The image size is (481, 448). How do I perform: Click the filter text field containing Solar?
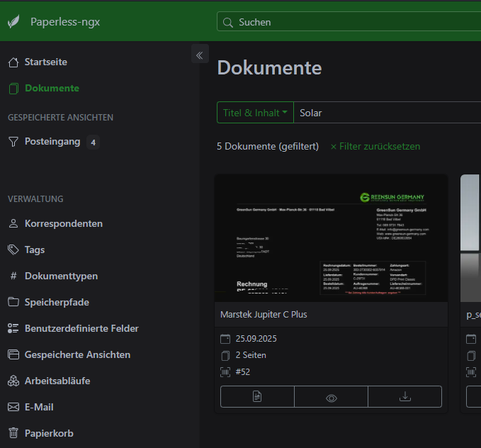[x=386, y=113]
